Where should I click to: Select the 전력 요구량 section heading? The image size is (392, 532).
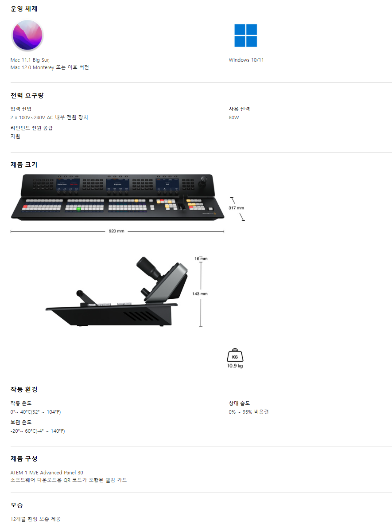pyautogui.click(x=27, y=95)
